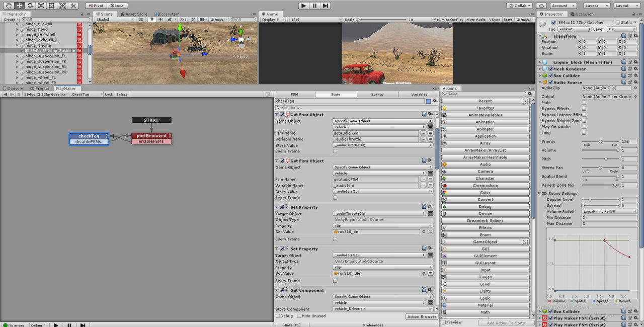Open the Variables tab in PlayMaker

pos(419,94)
